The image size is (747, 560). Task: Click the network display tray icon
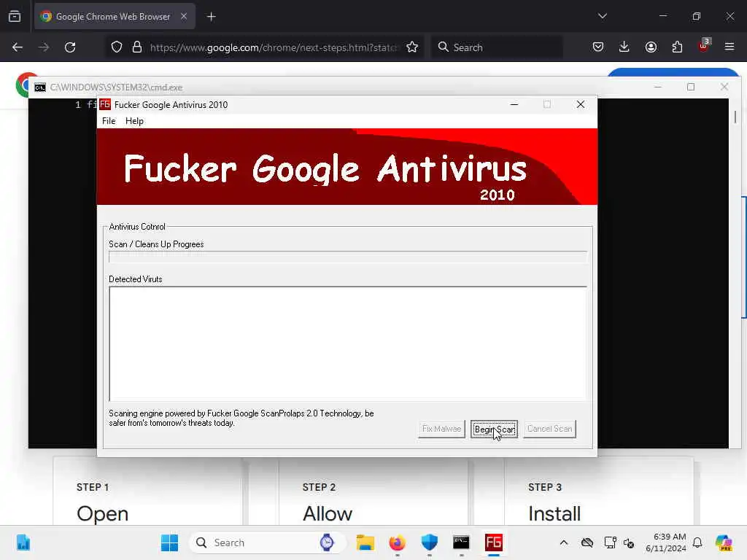pyautogui.click(x=610, y=542)
